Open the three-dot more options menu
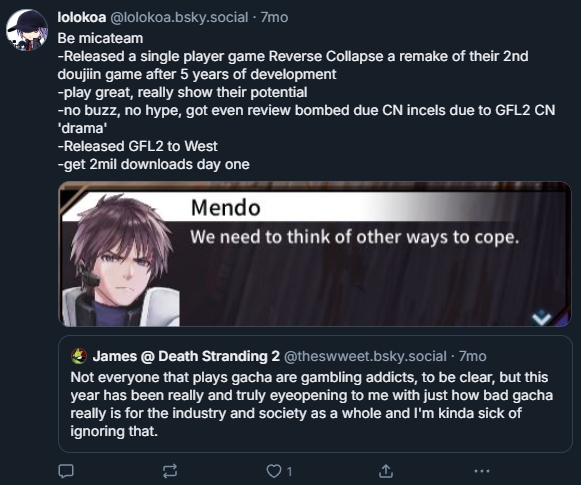Image resolution: width=581 pixels, height=485 pixels. (482, 471)
